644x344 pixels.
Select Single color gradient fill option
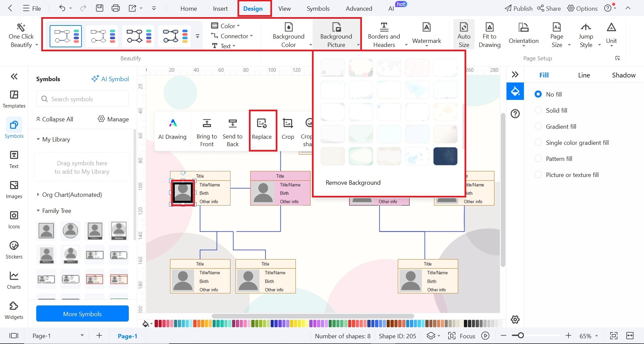tap(538, 142)
